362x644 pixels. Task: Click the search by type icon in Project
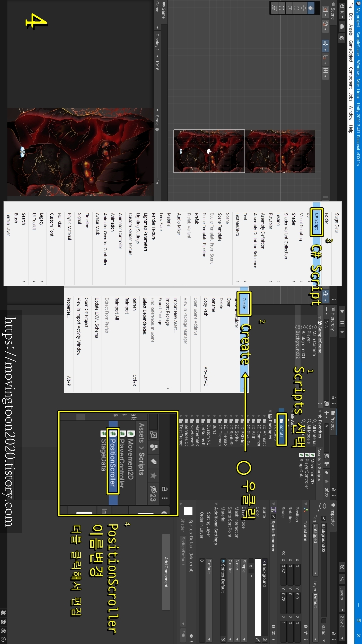pyautogui.click(x=326, y=464)
